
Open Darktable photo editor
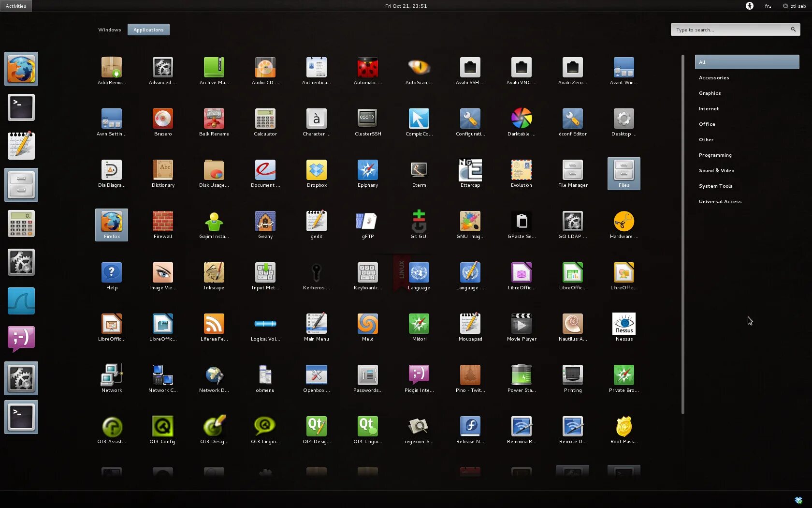tap(522, 122)
